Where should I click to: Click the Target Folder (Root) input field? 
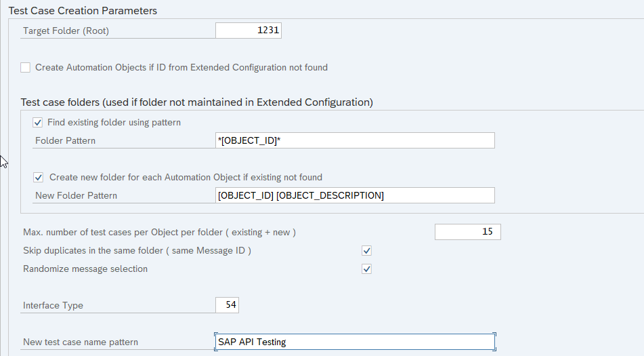coord(248,31)
